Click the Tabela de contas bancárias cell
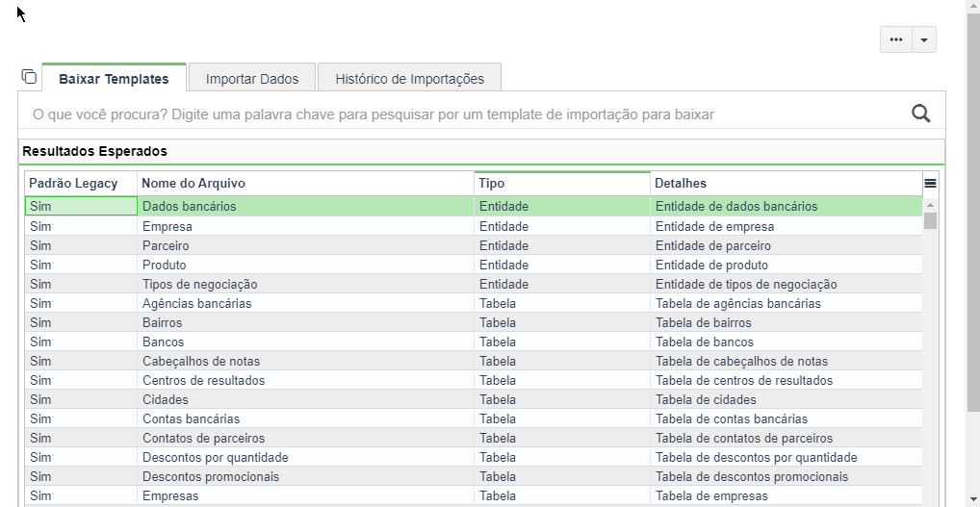 (787, 418)
